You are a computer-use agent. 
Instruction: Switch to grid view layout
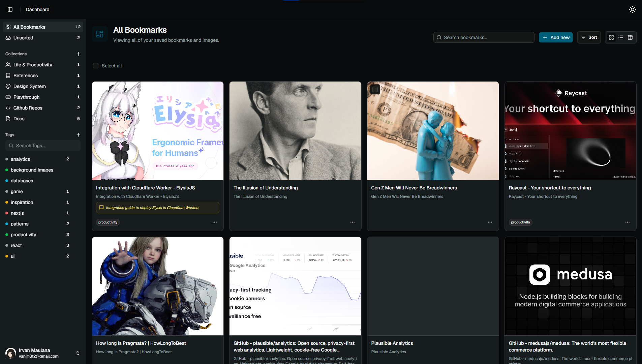tap(611, 37)
